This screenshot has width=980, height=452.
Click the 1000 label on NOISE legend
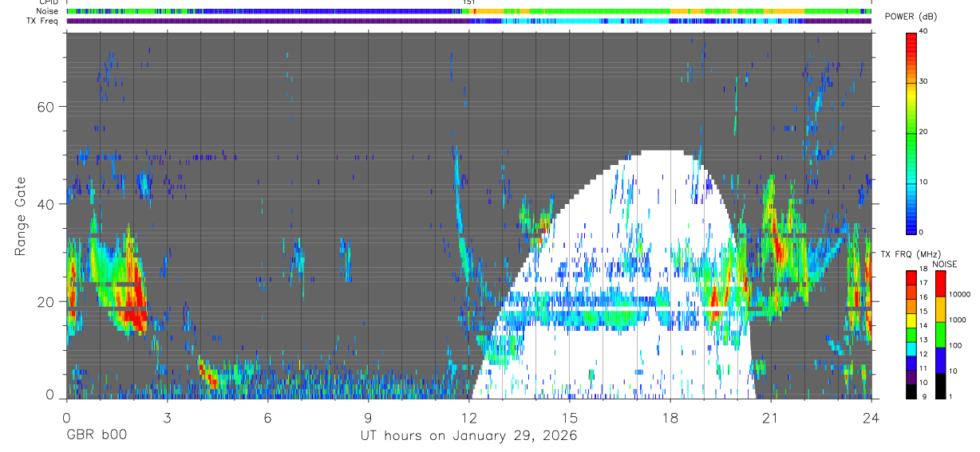pos(958,320)
